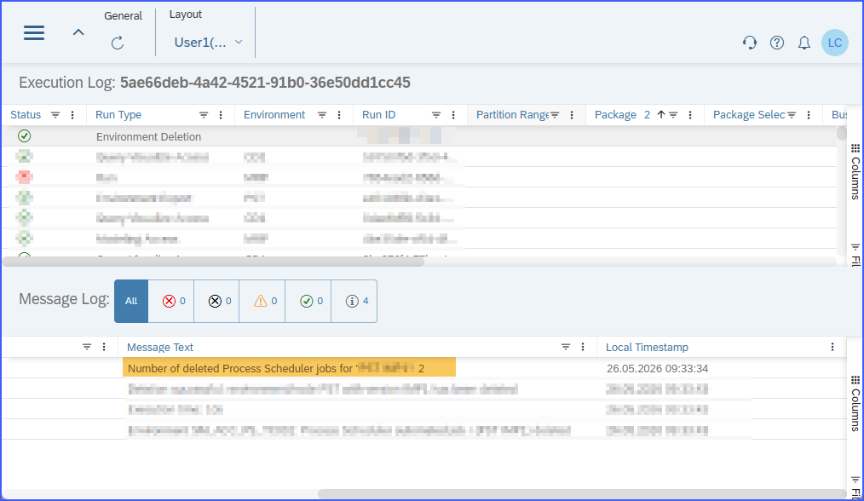Open the Columns side panel of message log
The image size is (864, 501).
pos(855,403)
